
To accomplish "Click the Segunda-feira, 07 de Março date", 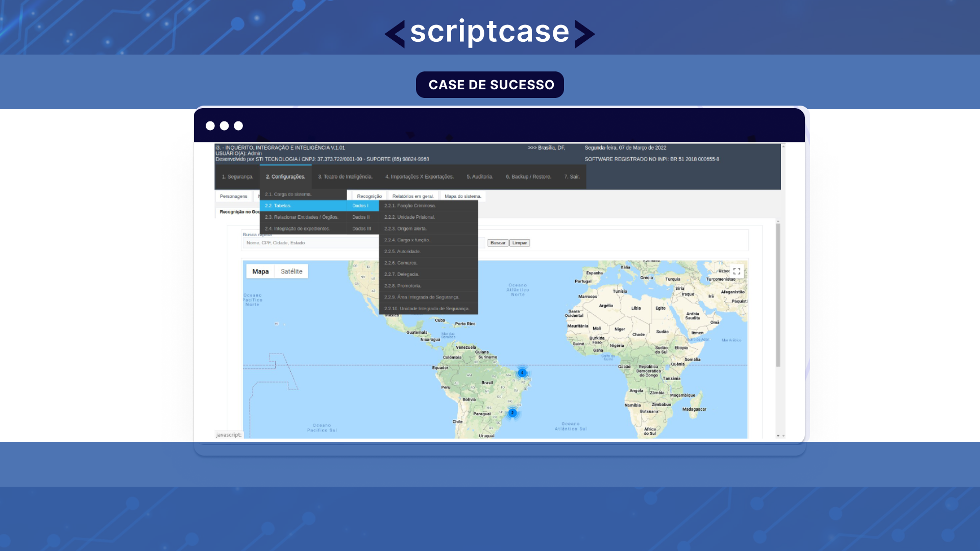I will pyautogui.click(x=625, y=148).
